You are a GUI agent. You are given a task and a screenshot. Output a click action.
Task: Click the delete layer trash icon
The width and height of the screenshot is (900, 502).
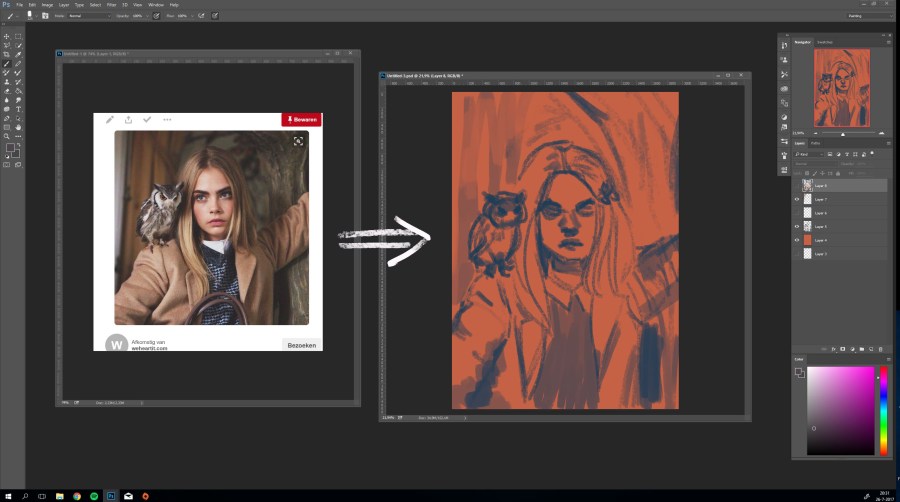pyautogui.click(x=880, y=349)
